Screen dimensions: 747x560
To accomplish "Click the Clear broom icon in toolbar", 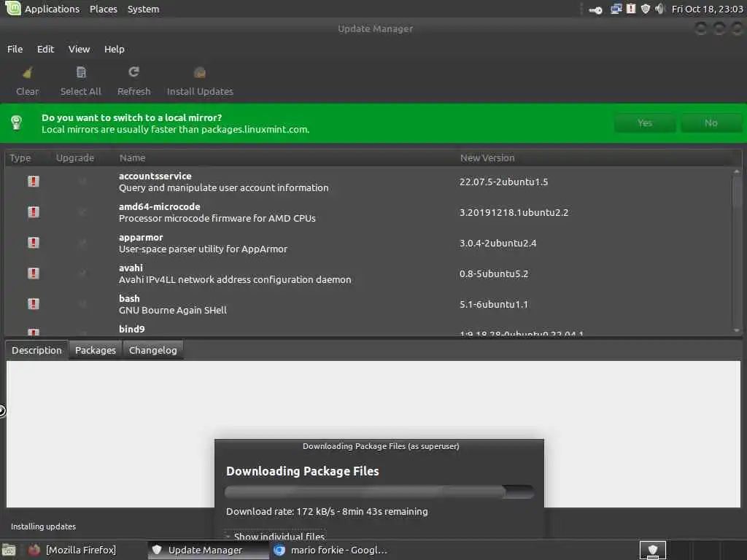I will (27, 72).
